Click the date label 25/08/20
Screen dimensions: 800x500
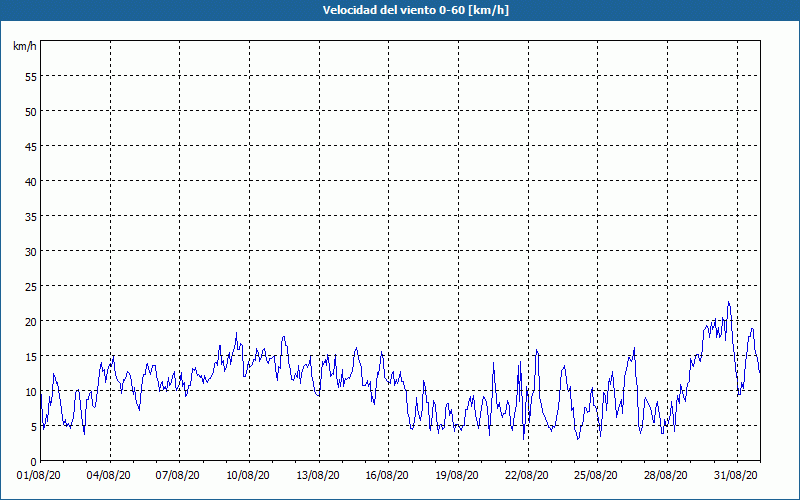pyautogui.click(x=596, y=476)
